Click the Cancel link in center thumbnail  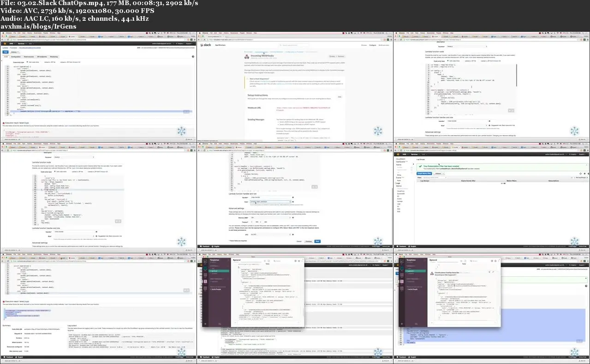(x=299, y=241)
